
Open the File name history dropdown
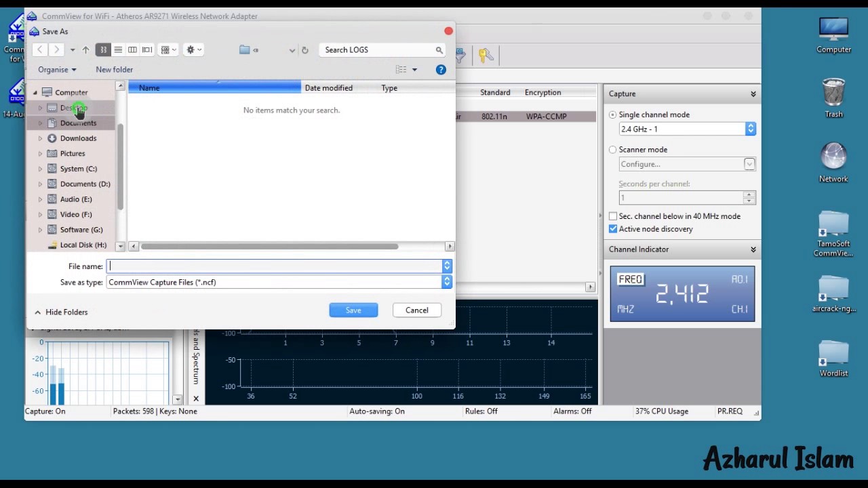(x=447, y=266)
